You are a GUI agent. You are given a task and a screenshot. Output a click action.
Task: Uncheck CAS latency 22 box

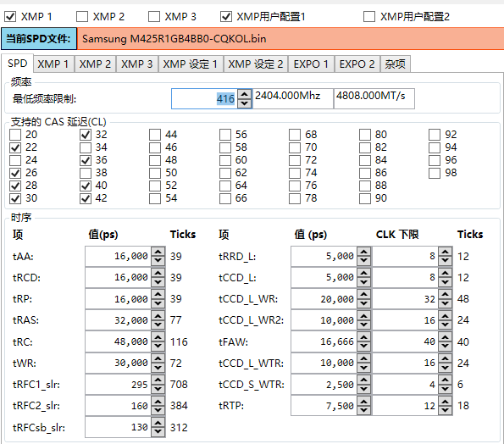coord(15,147)
